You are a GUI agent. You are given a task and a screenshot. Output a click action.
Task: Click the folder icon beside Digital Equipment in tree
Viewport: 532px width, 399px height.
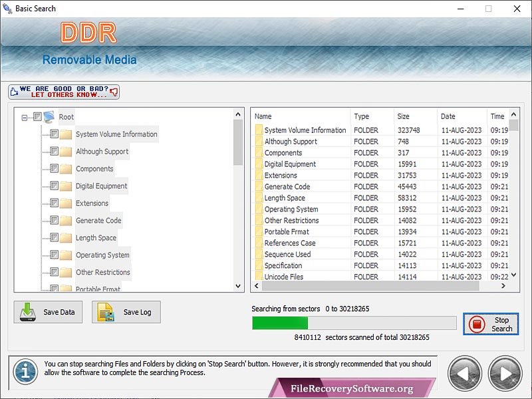[x=66, y=186]
